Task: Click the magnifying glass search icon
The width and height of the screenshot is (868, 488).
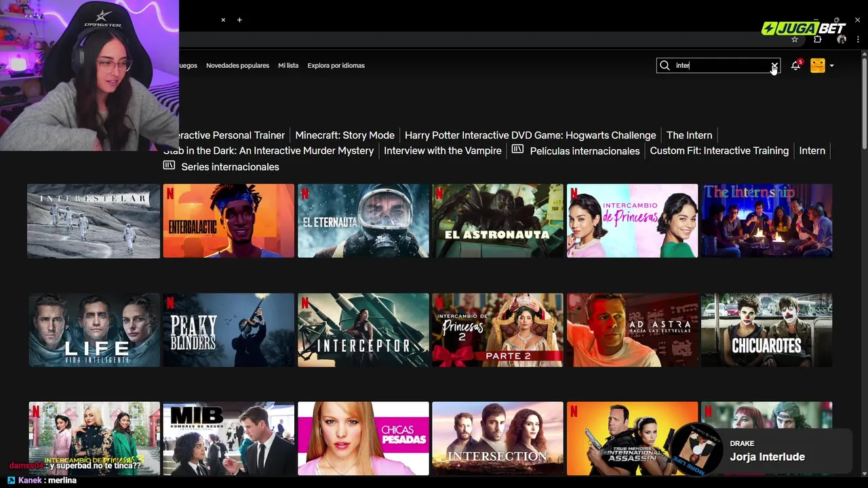Action: (665, 66)
